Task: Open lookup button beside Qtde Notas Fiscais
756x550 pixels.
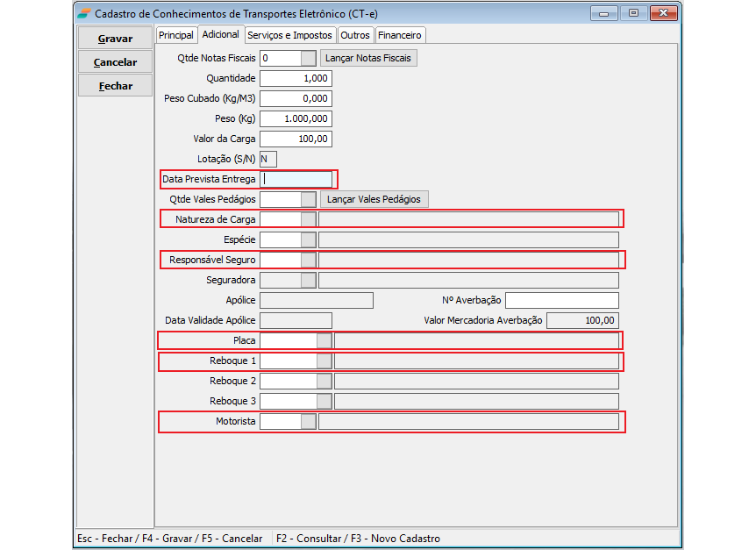Action: (308, 58)
